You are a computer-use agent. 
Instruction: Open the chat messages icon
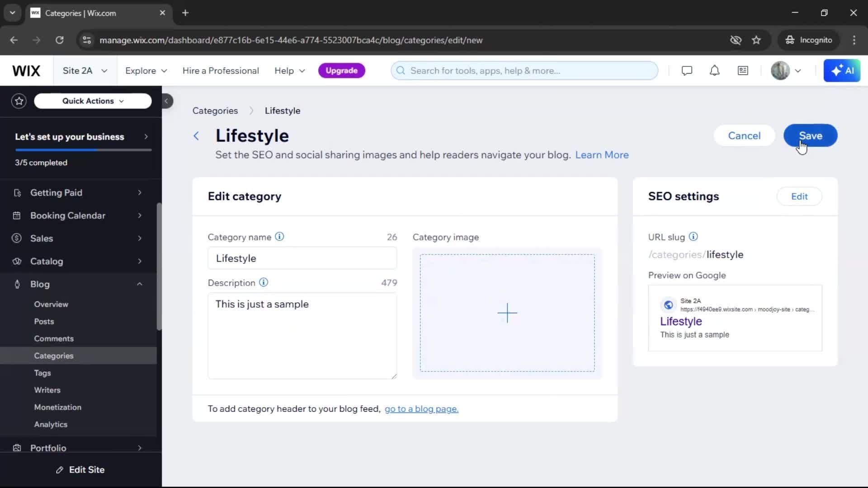[687, 70]
